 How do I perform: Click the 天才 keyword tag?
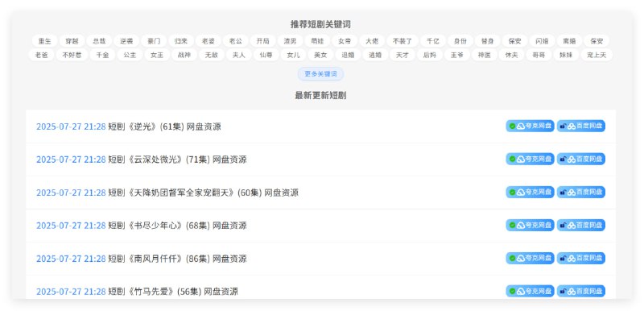coord(402,55)
